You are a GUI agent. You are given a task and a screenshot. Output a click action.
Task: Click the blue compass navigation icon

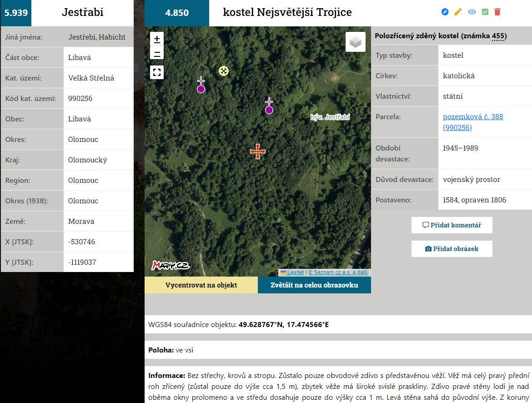click(445, 12)
